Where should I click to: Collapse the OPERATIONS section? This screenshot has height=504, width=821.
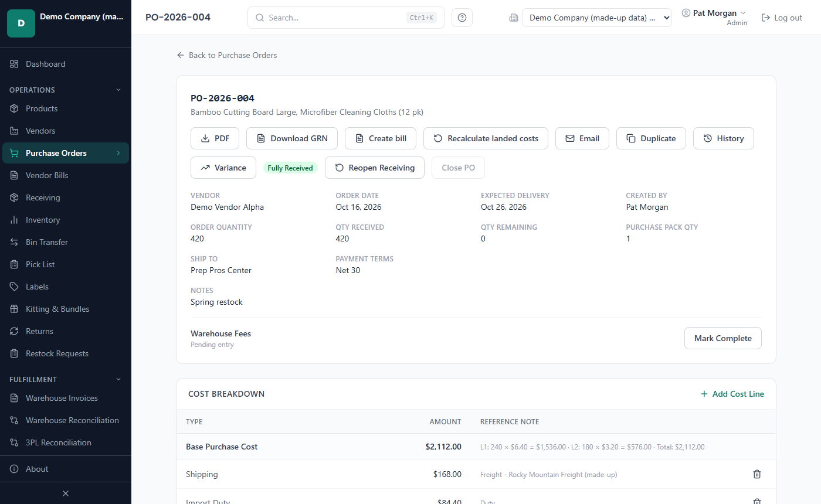point(66,90)
